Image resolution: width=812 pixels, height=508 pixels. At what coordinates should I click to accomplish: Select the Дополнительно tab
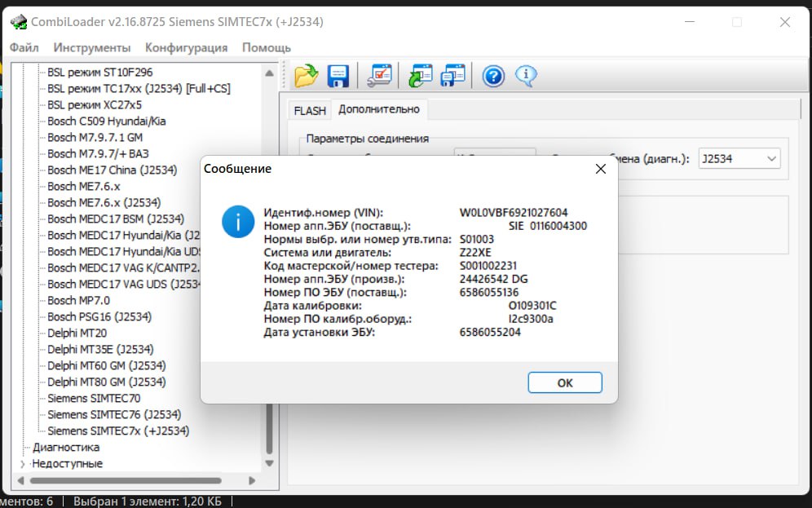point(379,109)
